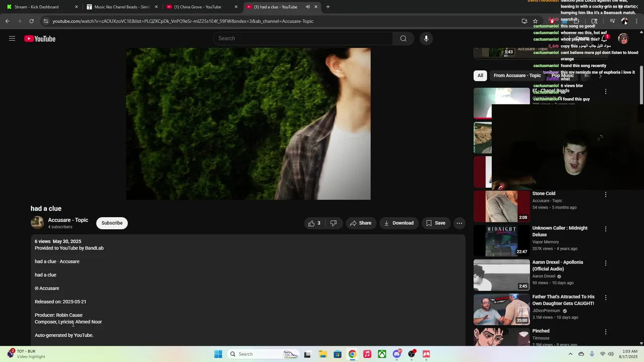Open 'Father That's Attracted' video title
The height and width of the screenshot is (362, 644).
[x=563, y=300]
